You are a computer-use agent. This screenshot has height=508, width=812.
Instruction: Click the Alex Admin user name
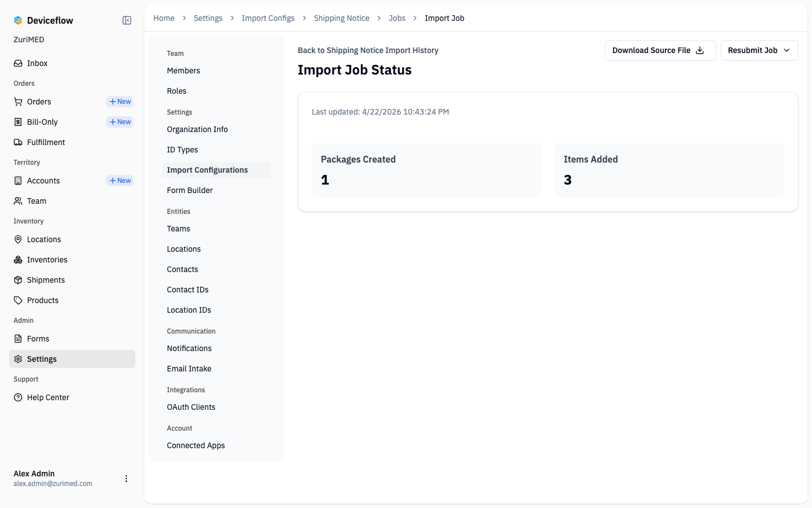click(34, 474)
